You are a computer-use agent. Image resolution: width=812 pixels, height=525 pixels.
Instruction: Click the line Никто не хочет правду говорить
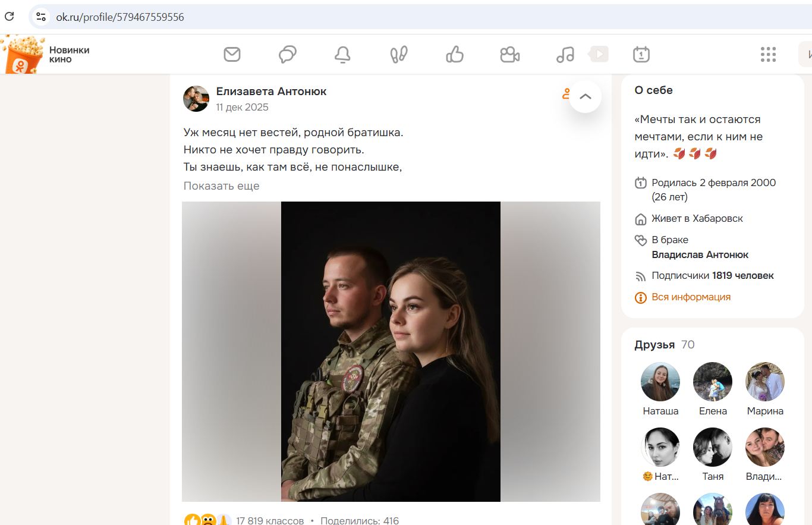click(273, 150)
